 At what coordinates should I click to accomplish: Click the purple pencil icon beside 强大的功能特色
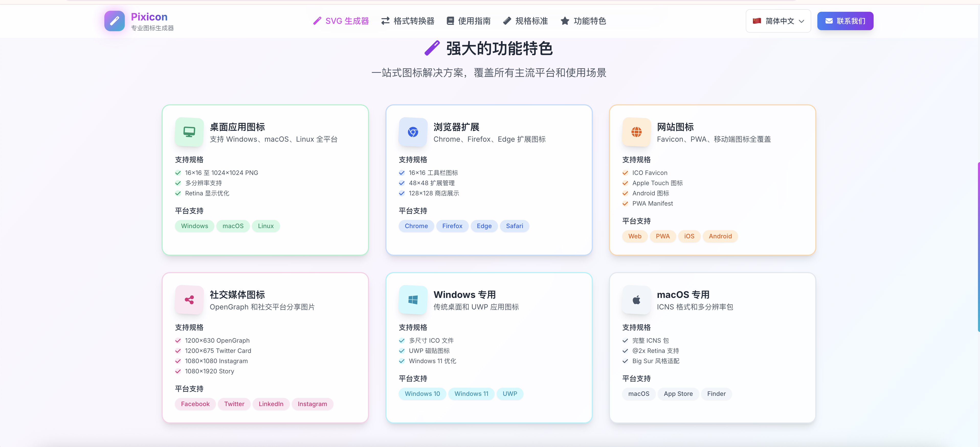coord(432,48)
